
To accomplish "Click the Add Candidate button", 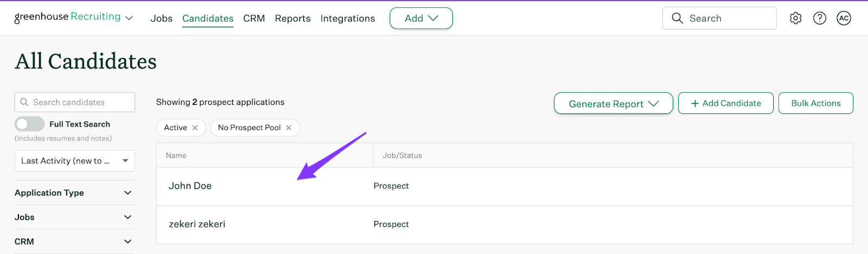I will (725, 103).
